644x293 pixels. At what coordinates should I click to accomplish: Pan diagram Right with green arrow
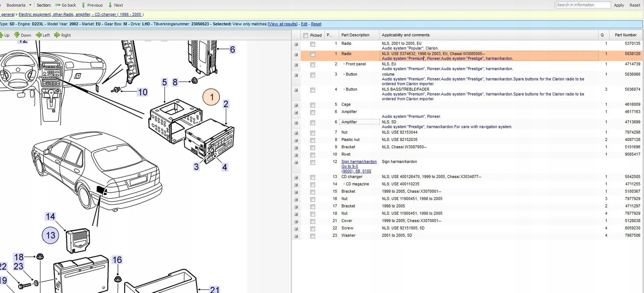(x=57, y=35)
